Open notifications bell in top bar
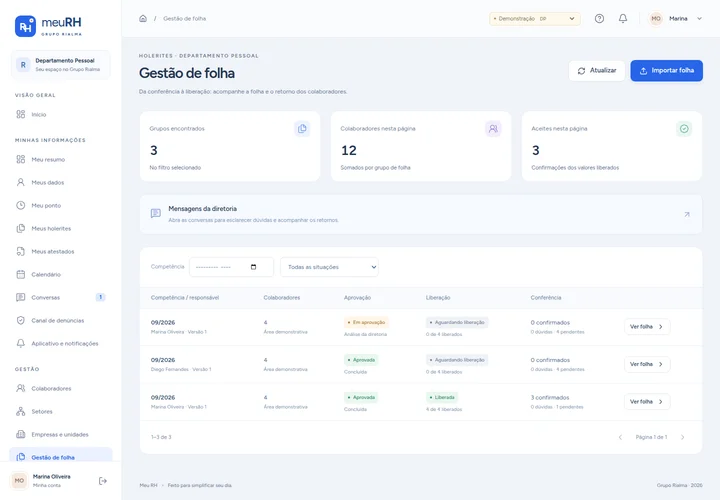Viewport: 720px width, 500px height. (623, 18)
